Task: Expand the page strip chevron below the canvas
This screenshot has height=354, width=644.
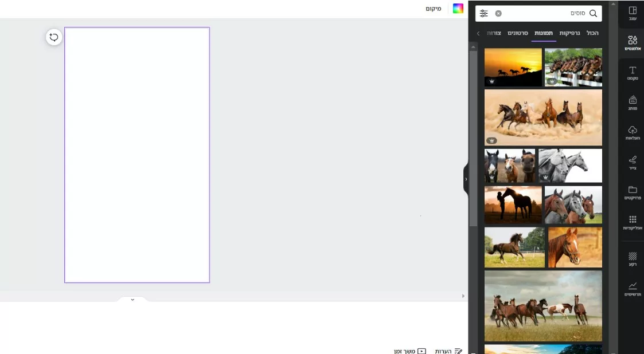Action: pos(132,300)
